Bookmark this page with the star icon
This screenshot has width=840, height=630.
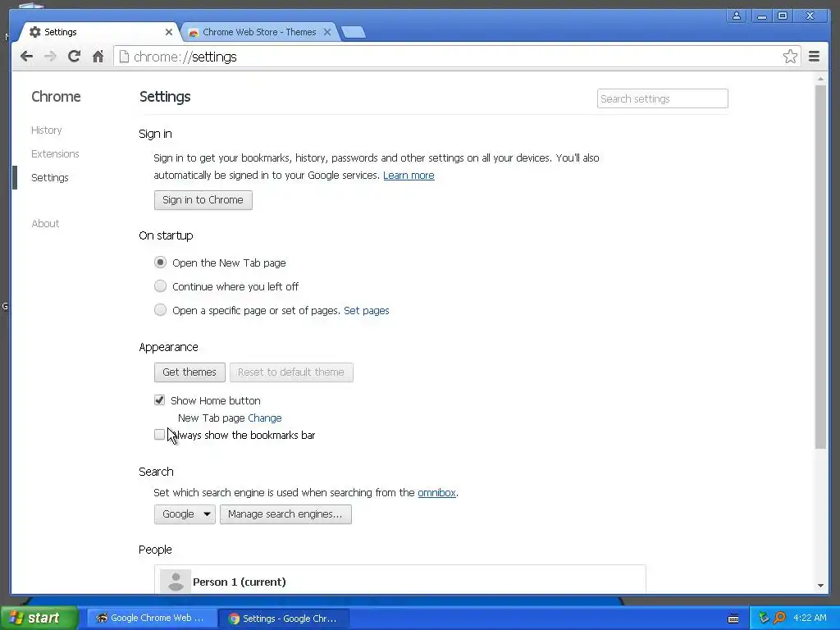790,57
